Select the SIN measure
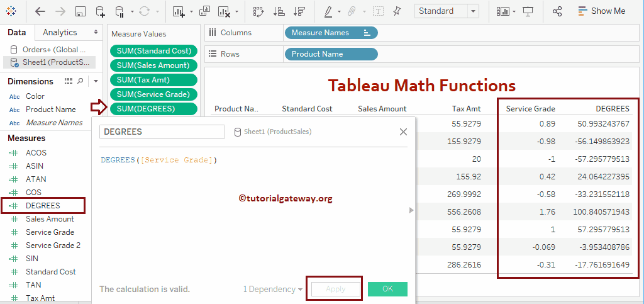Viewport: 644px width, 304px height. 31,259
